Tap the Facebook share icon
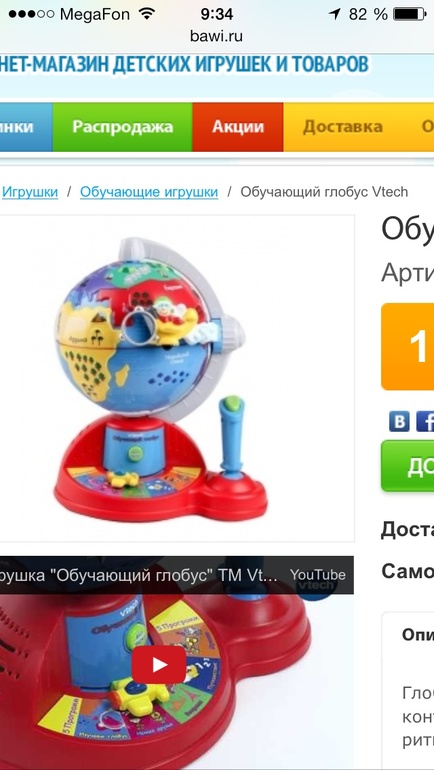 tap(425, 421)
